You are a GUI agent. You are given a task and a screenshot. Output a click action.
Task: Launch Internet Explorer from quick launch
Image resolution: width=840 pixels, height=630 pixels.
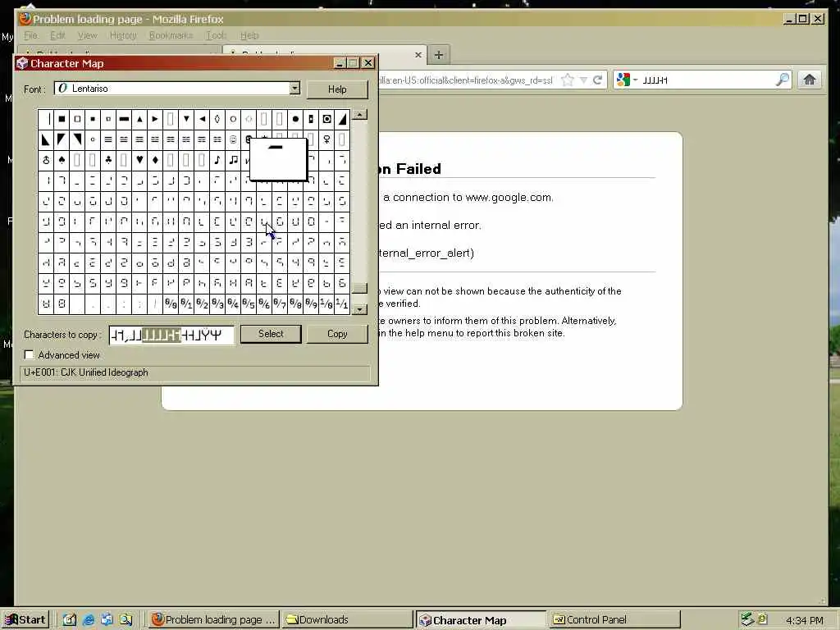click(x=89, y=620)
